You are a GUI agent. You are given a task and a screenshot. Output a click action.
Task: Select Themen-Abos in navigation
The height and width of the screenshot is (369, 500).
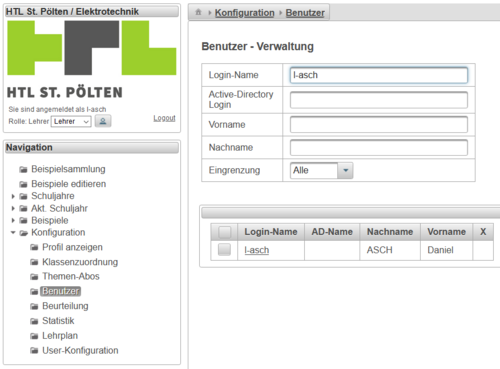point(71,276)
